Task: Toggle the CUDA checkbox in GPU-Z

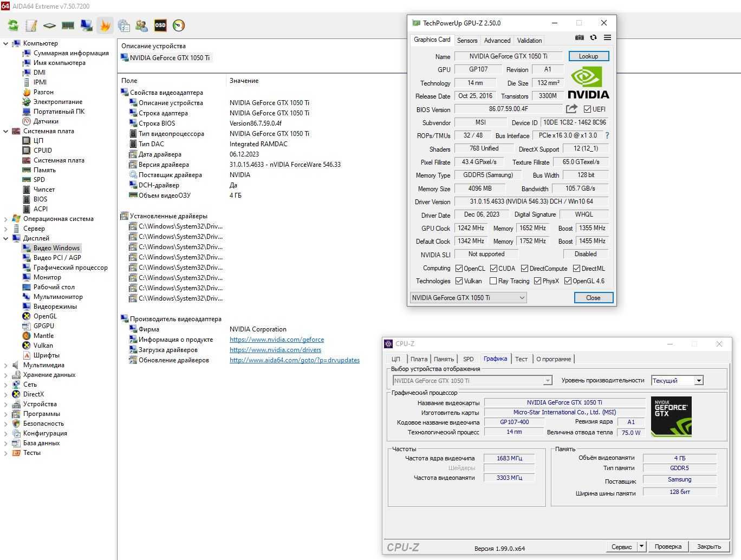Action: pos(493,269)
